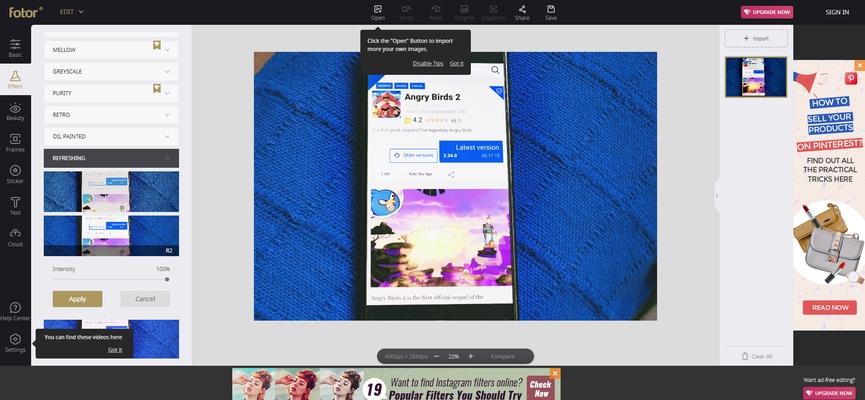The image size is (865, 400).
Task: Click Clear All images
Action: 756,356
